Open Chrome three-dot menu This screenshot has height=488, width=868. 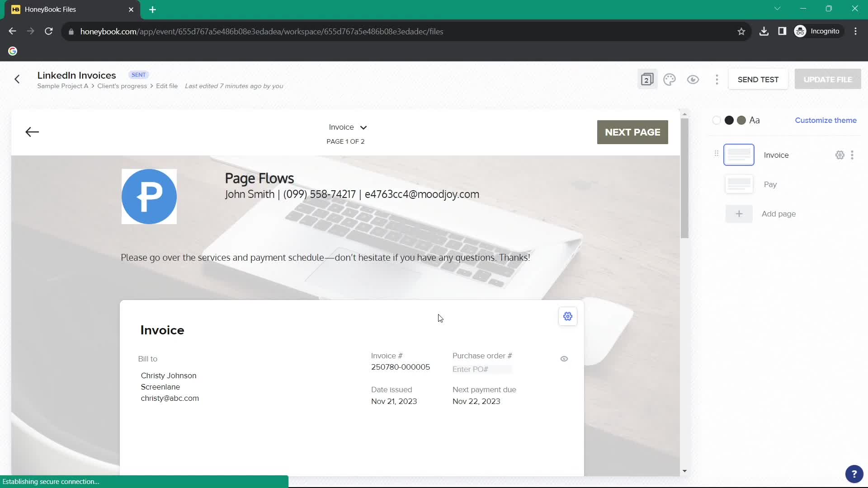click(855, 31)
